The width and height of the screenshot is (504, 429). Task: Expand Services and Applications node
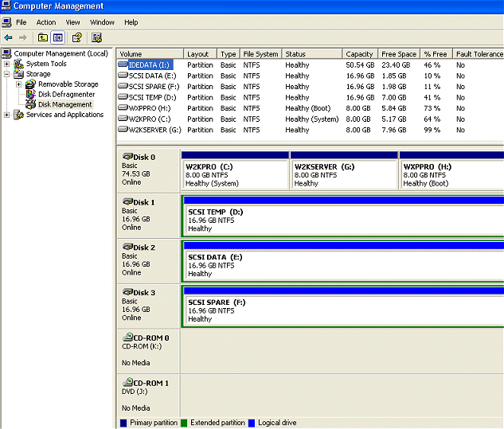[6, 115]
